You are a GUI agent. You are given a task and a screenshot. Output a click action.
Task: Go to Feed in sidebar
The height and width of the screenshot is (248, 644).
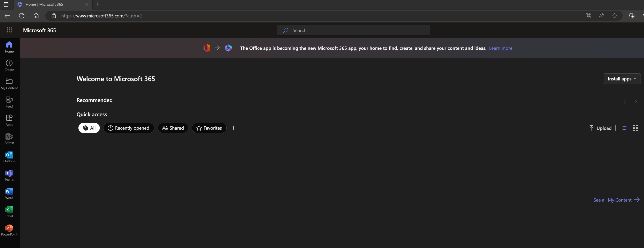9,102
